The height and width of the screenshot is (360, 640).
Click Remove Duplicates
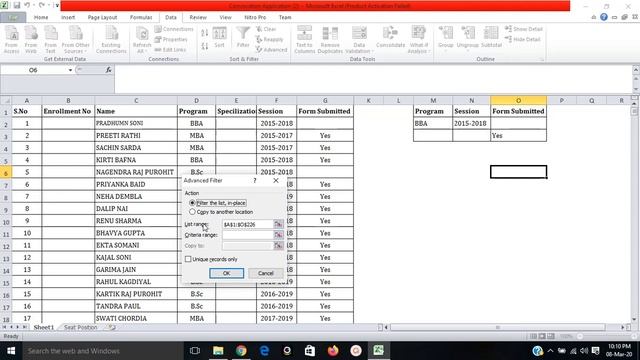(330, 39)
